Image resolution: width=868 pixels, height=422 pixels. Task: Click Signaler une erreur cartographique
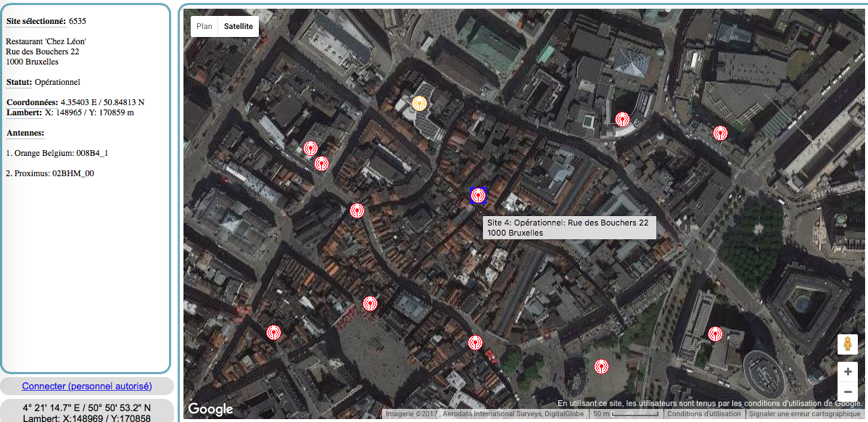tap(803, 414)
